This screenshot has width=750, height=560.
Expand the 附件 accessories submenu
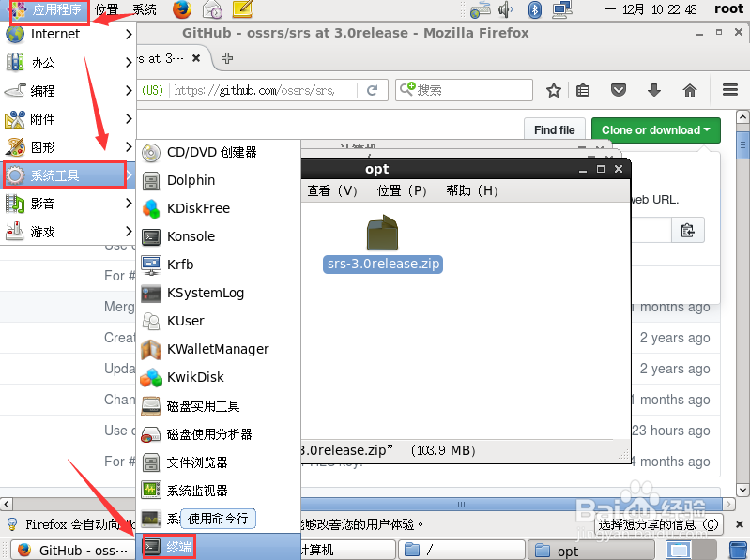[68, 119]
